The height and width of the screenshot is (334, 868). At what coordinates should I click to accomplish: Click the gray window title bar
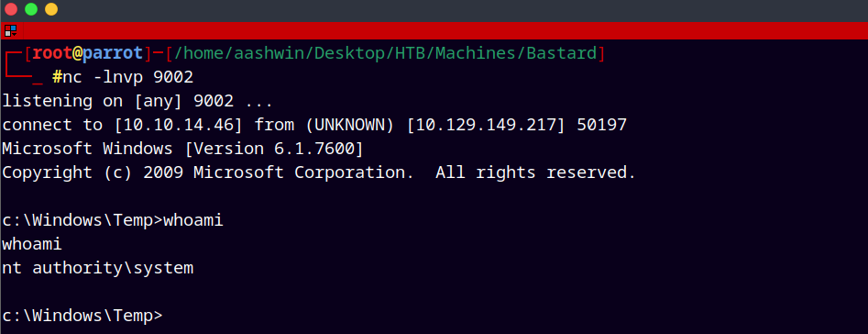(x=434, y=10)
